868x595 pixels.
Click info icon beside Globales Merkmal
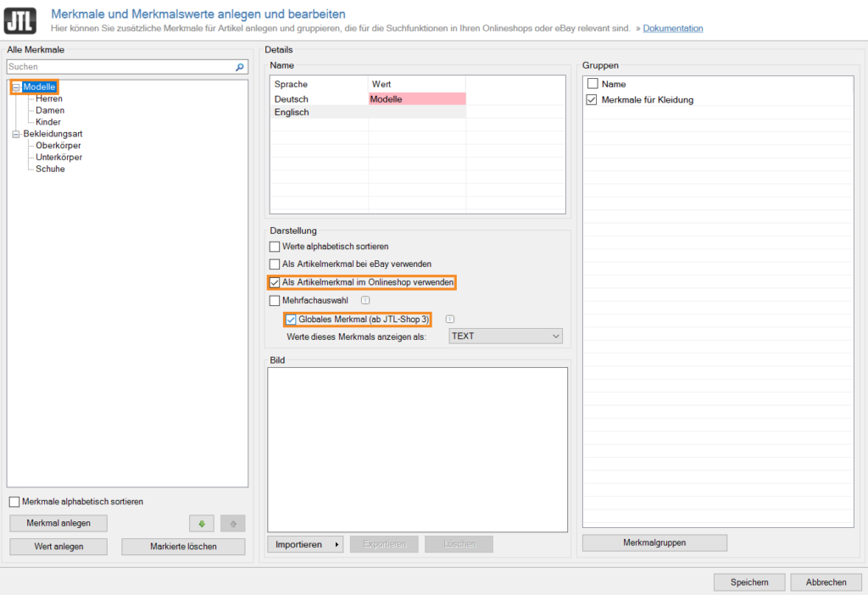[x=450, y=320]
